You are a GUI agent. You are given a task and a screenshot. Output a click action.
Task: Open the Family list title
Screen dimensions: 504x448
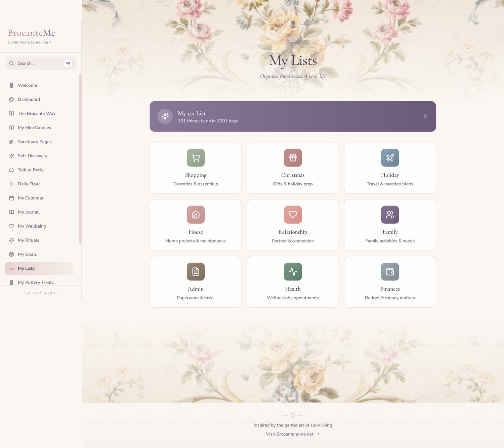click(390, 232)
